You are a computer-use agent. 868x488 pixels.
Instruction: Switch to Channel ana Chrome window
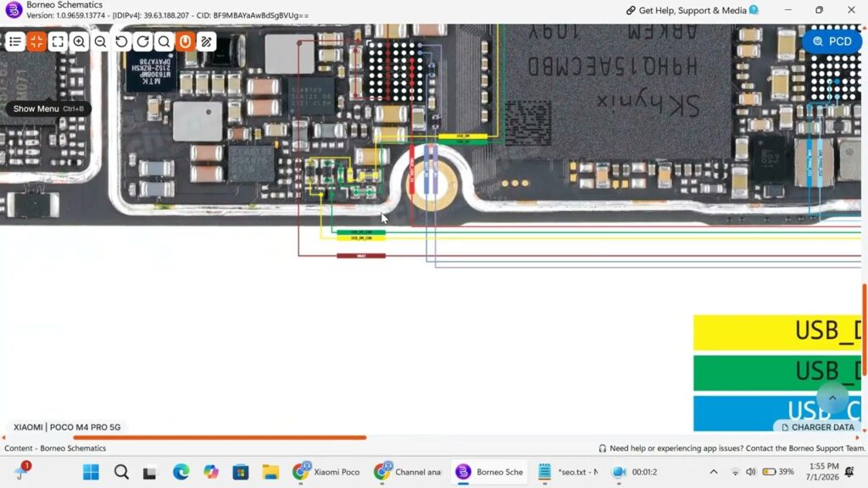pos(408,472)
